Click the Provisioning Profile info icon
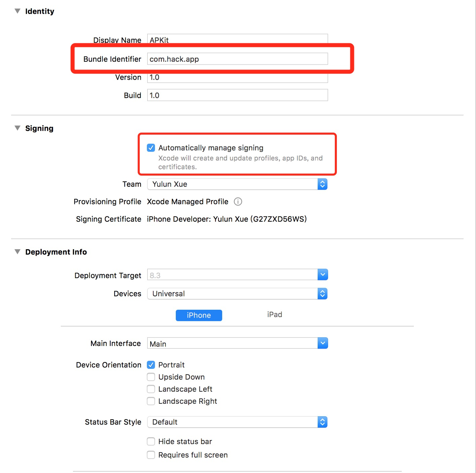476x473 pixels. pyautogui.click(x=238, y=202)
